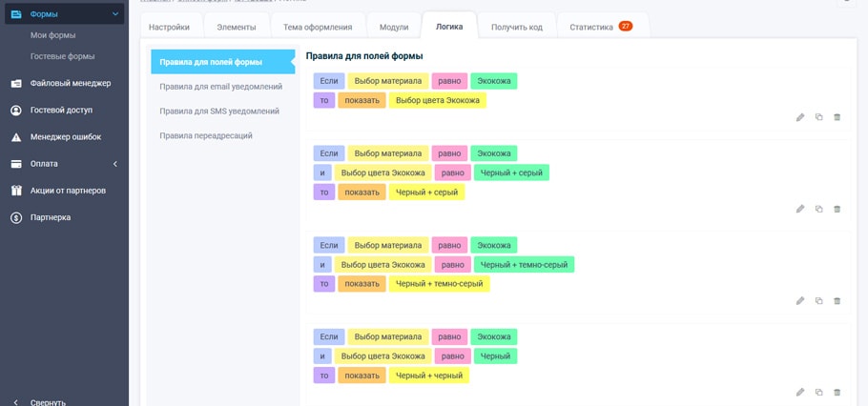Click the Менеджер ошибок warning icon

(16, 137)
